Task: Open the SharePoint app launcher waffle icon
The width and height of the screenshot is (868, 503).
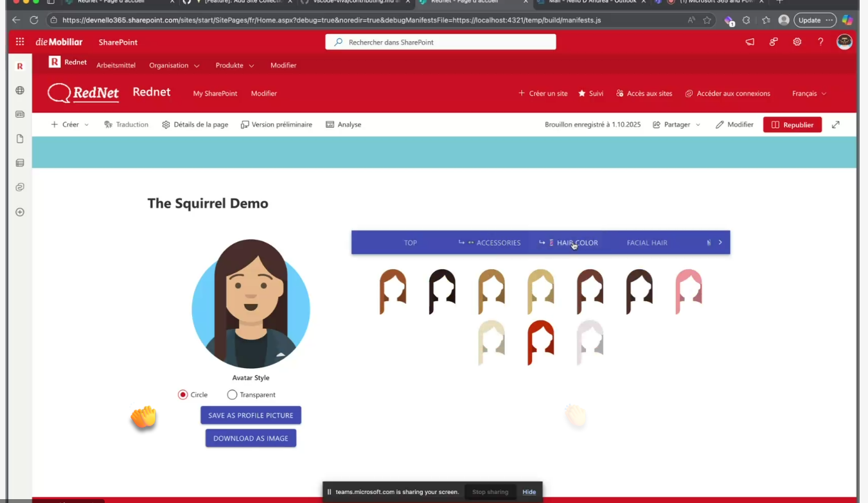Action: coord(20,42)
